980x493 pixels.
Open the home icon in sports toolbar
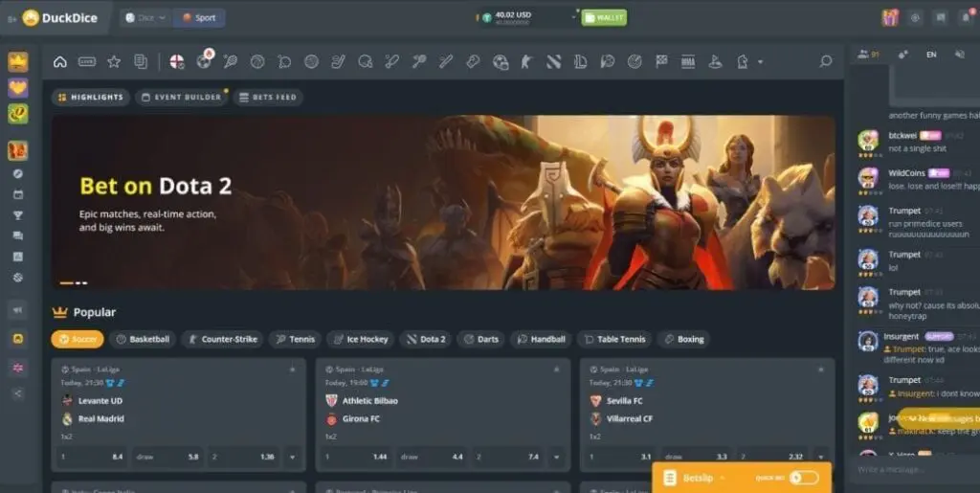pos(60,62)
